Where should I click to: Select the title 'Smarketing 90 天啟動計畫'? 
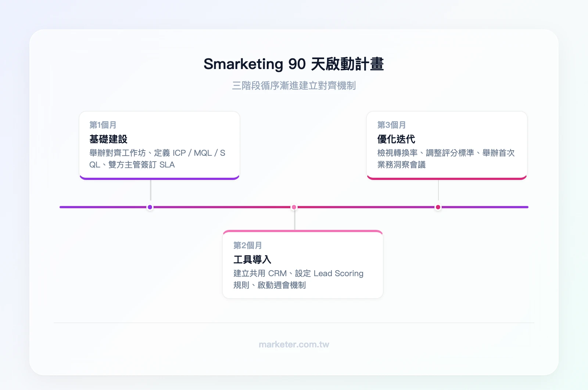pyautogui.click(x=294, y=64)
